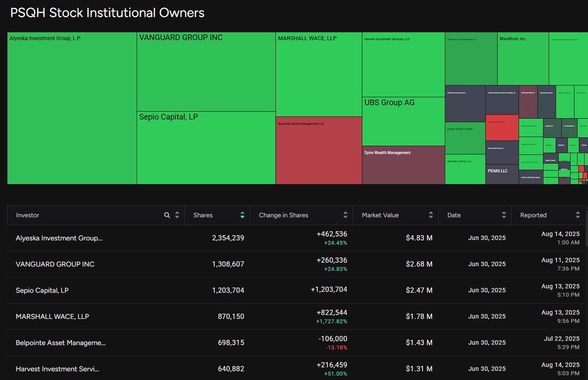
Task: Select the 640,882 shares value
Action: (231, 369)
